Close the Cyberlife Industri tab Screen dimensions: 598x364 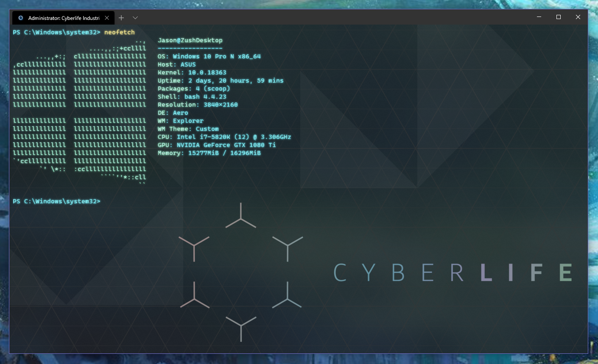[107, 18]
